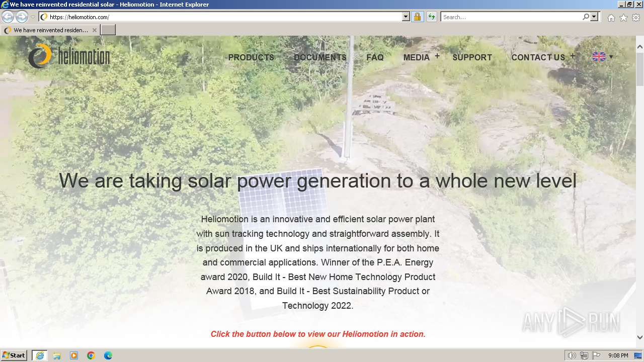Click the vertical scrollbar up arrow
The image size is (644, 362).
click(639, 47)
